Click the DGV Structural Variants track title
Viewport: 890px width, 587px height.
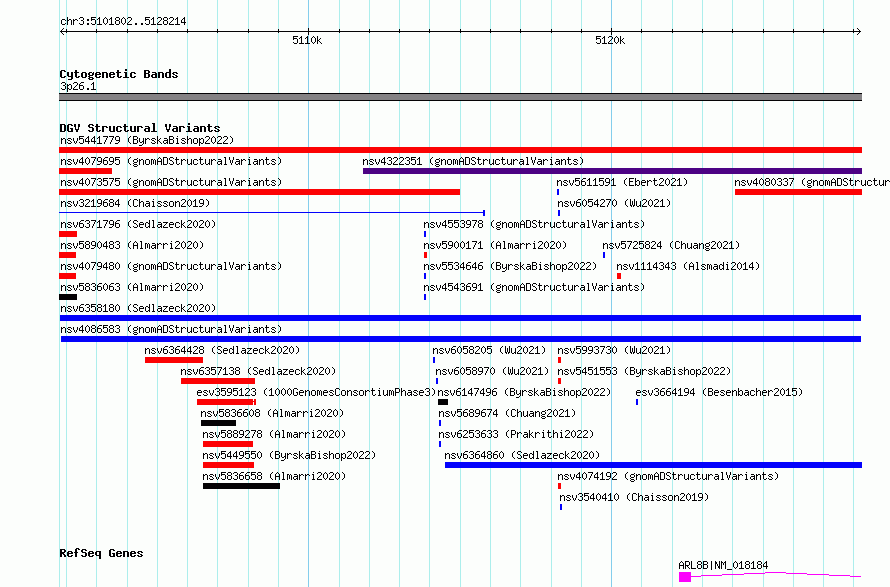tap(140, 128)
